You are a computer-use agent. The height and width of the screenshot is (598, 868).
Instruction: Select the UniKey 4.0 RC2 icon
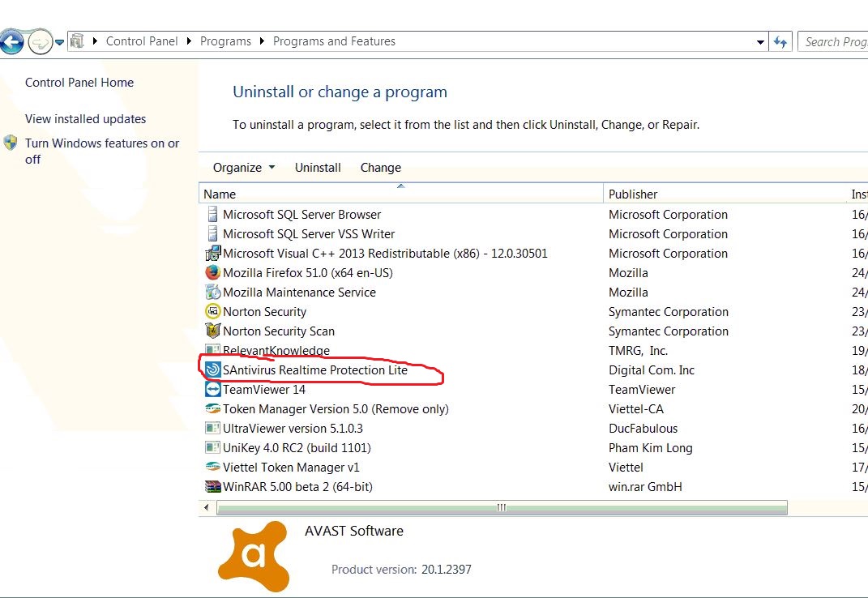(x=212, y=447)
